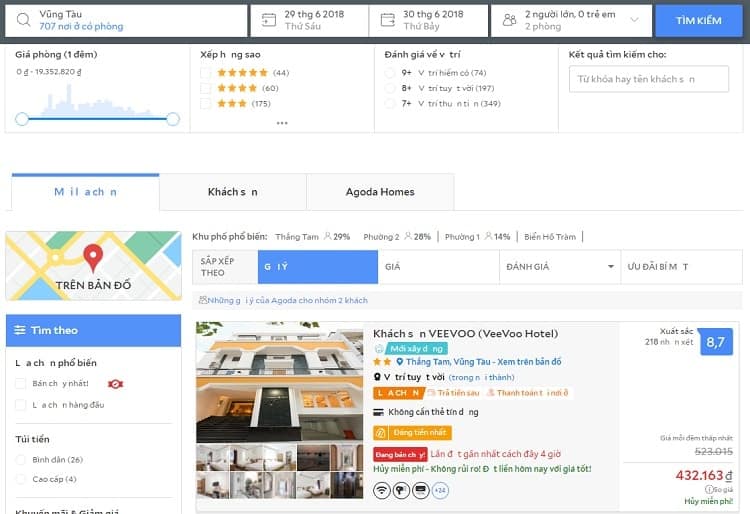
Task: Click the hair dryer amenity icon
Action: coord(401,490)
